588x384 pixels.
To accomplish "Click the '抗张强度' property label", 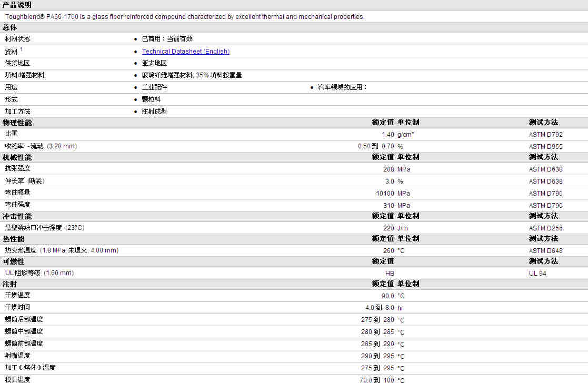I will point(17,168).
